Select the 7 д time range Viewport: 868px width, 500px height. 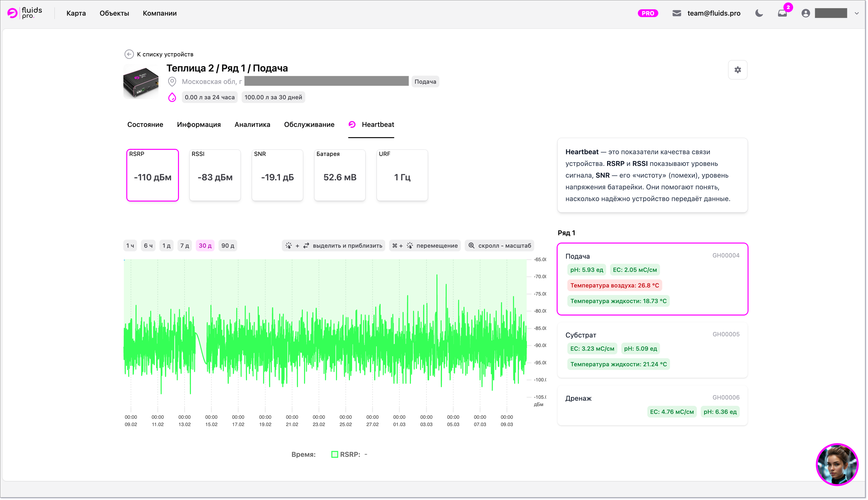185,245
